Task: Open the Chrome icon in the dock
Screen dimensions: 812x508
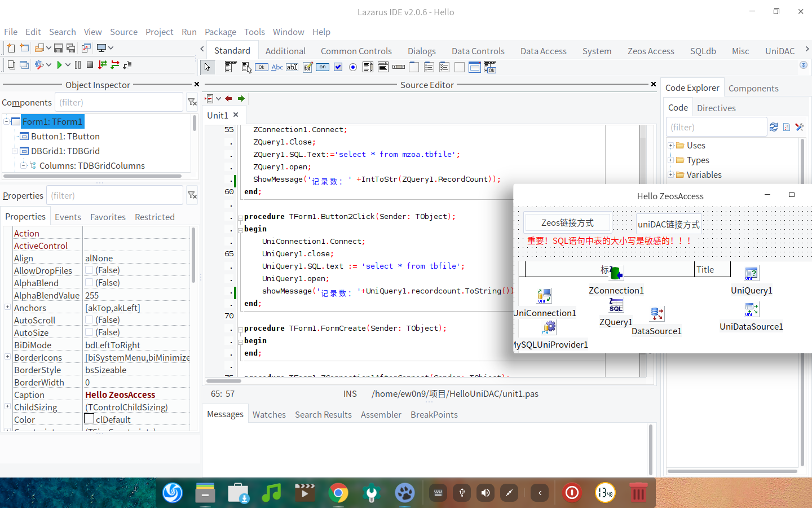Action: click(x=338, y=493)
